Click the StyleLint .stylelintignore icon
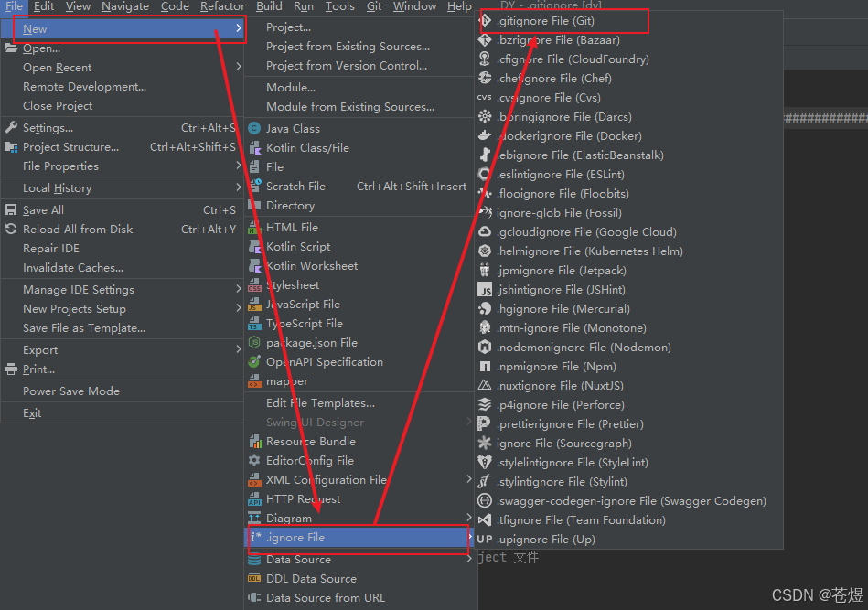 coord(485,462)
